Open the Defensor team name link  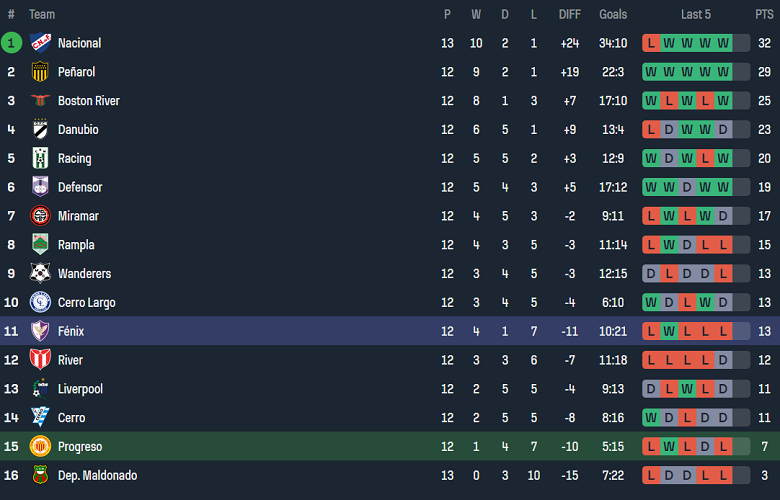(x=80, y=187)
